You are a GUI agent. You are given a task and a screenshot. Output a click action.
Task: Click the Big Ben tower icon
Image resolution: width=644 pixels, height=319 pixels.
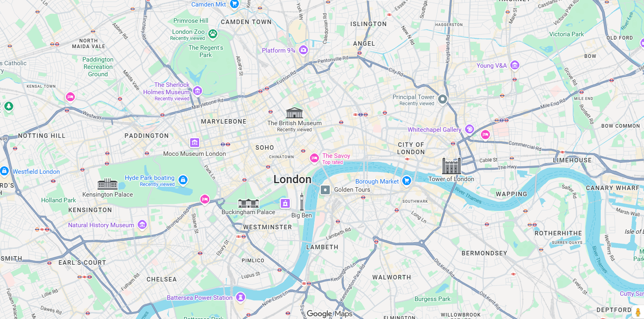point(302,202)
